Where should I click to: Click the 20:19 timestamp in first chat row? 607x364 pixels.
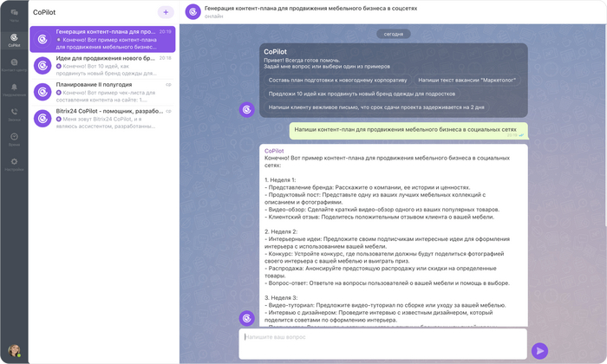pos(166,32)
